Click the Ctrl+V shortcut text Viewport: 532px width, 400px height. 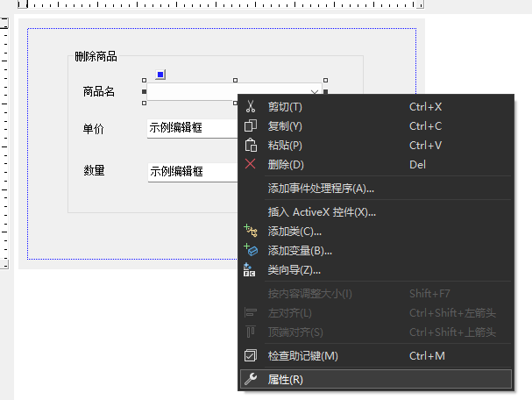(x=425, y=146)
